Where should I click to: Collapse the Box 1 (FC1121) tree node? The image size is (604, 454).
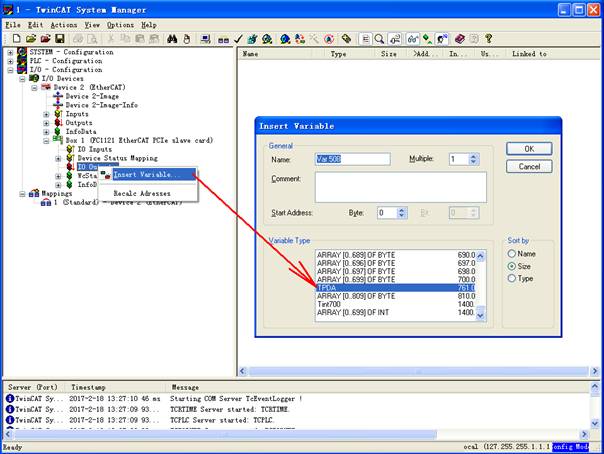click(46, 141)
